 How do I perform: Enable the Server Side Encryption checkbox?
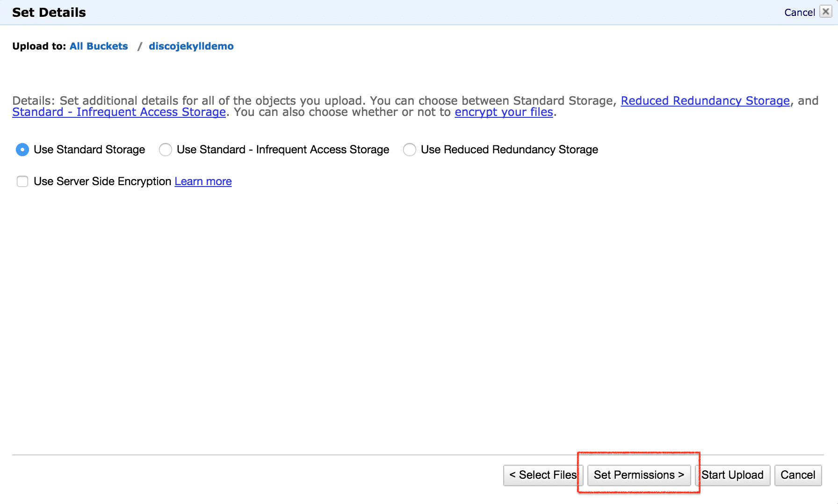point(22,181)
